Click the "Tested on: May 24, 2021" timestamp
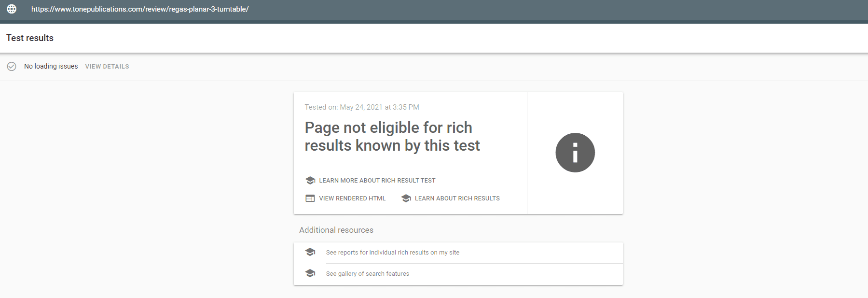Viewport: 868px width, 298px height. (362, 107)
